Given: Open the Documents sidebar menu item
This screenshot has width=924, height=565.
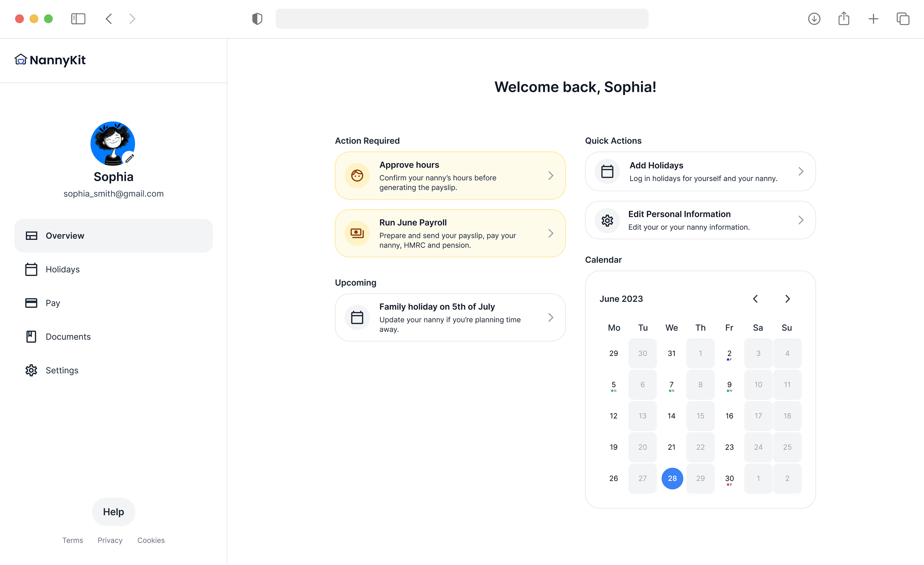Looking at the screenshot, I should 68,337.
